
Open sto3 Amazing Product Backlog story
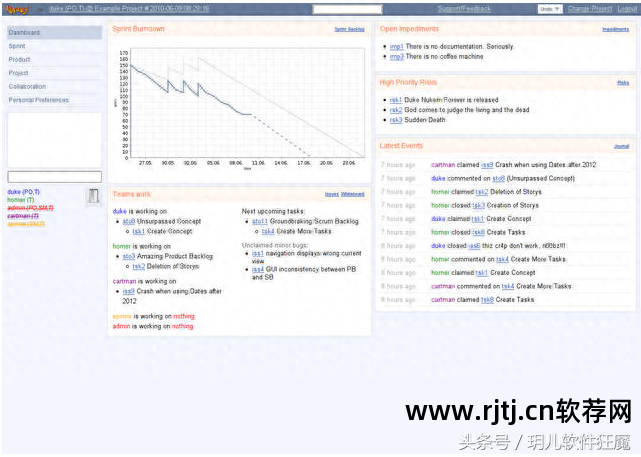(x=129, y=257)
